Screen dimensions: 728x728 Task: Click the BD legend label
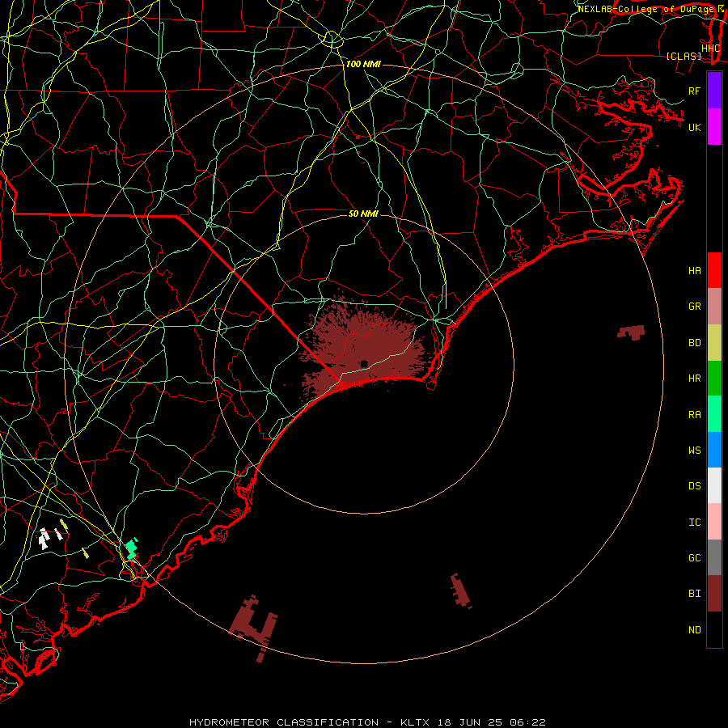[x=694, y=343]
